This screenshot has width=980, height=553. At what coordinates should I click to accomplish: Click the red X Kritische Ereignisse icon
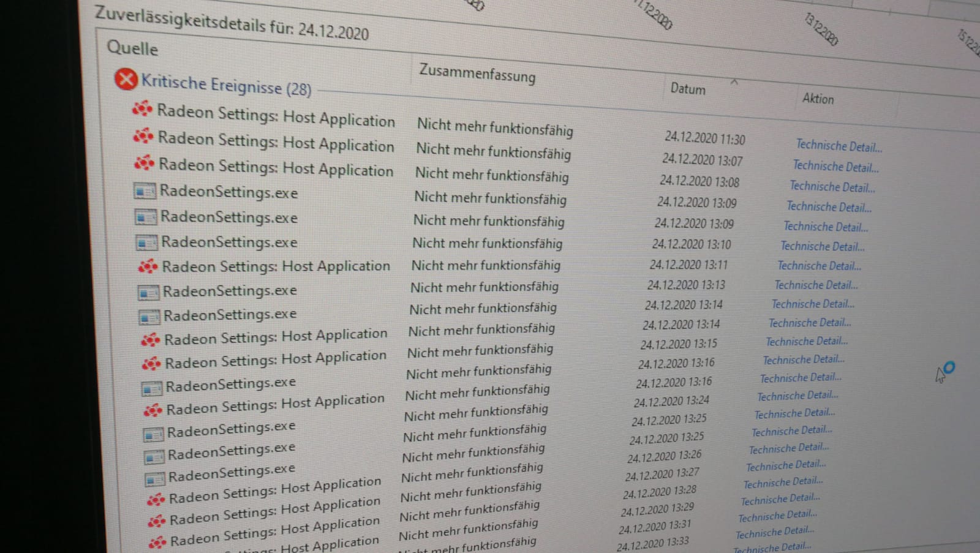click(x=126, y=79)
